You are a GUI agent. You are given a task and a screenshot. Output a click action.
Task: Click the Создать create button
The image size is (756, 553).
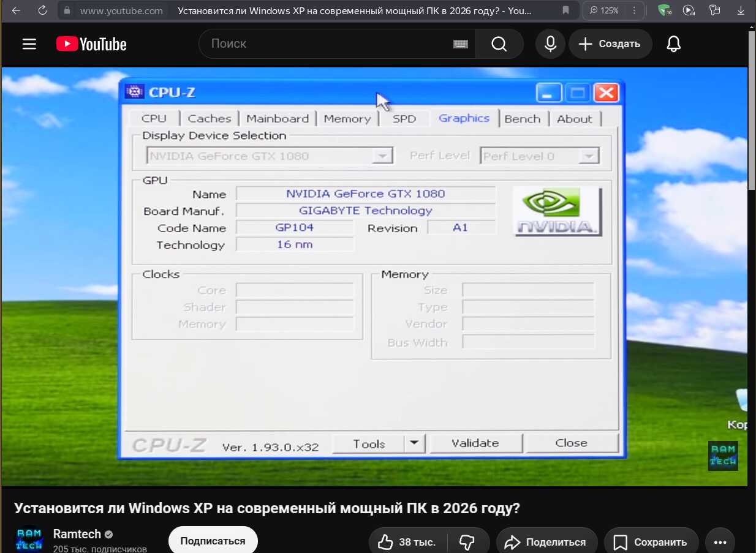pyautogui.click(x=610, y=43)
